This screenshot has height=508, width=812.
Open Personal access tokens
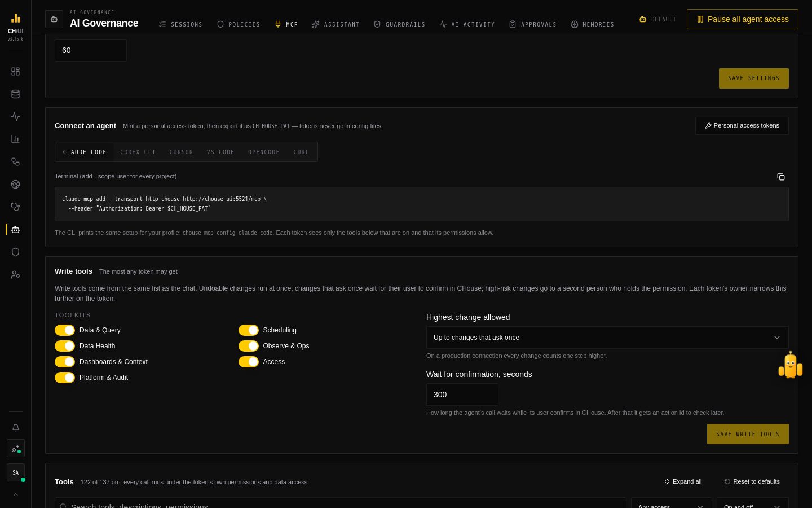point(742,126)
